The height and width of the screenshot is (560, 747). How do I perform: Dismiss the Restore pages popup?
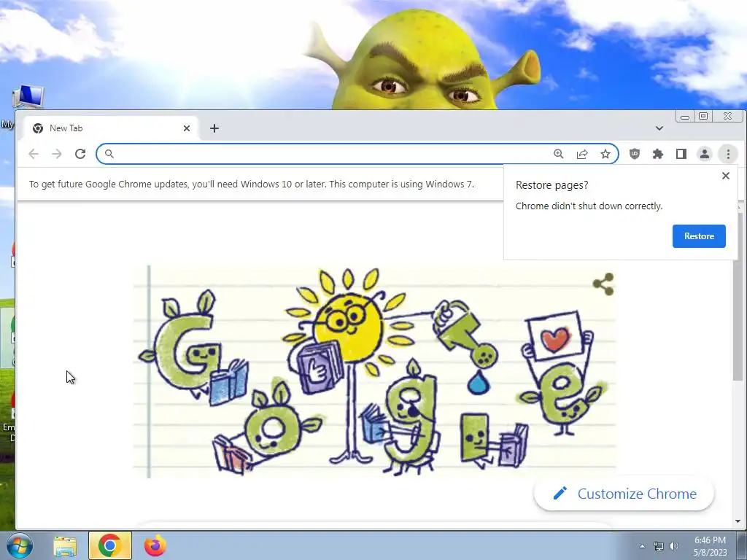[x=726, y=176]
